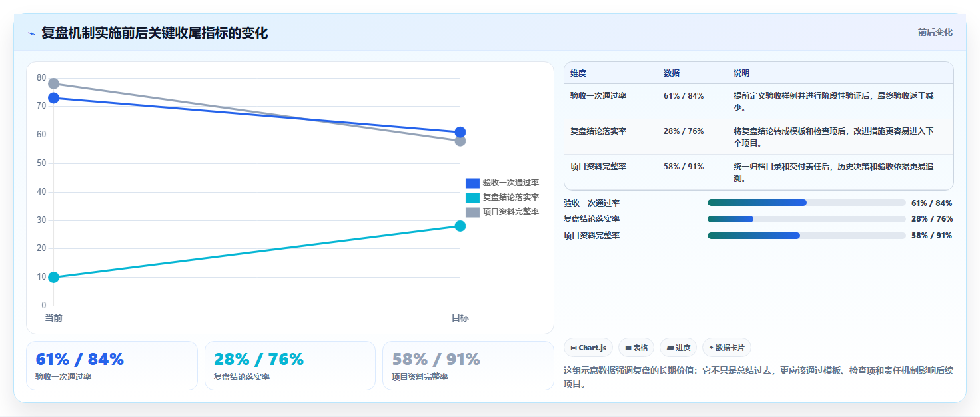Toggle the 复盘结论落实率 legend swatch
The height and width of the screenshot is (417, 980).
(x=472, y=197)
